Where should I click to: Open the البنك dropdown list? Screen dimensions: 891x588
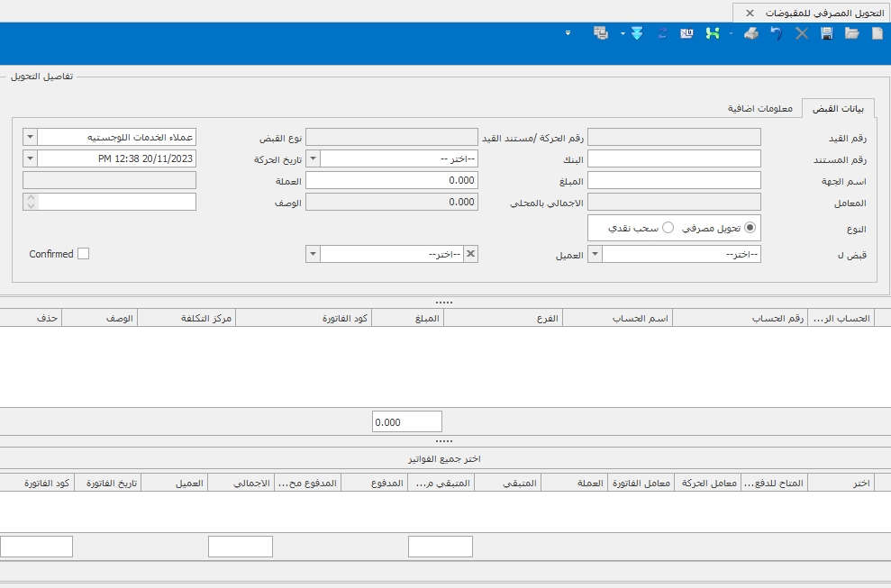point(313,158)
